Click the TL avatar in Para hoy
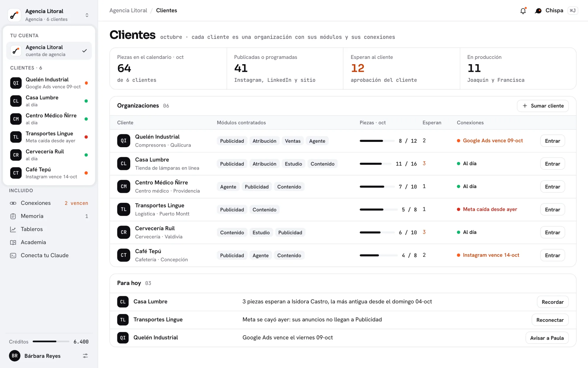This screenshot has height=368, width=588. pyautogui.click(x=123, y=320)
